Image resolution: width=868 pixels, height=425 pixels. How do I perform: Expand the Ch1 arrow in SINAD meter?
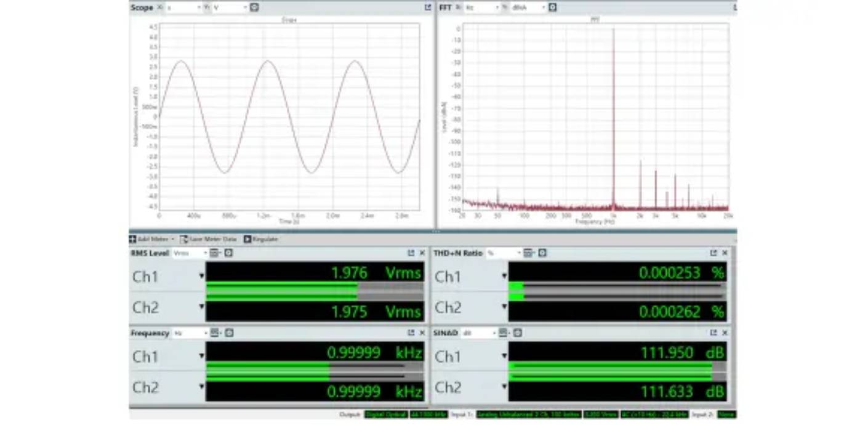click(504, 356)
